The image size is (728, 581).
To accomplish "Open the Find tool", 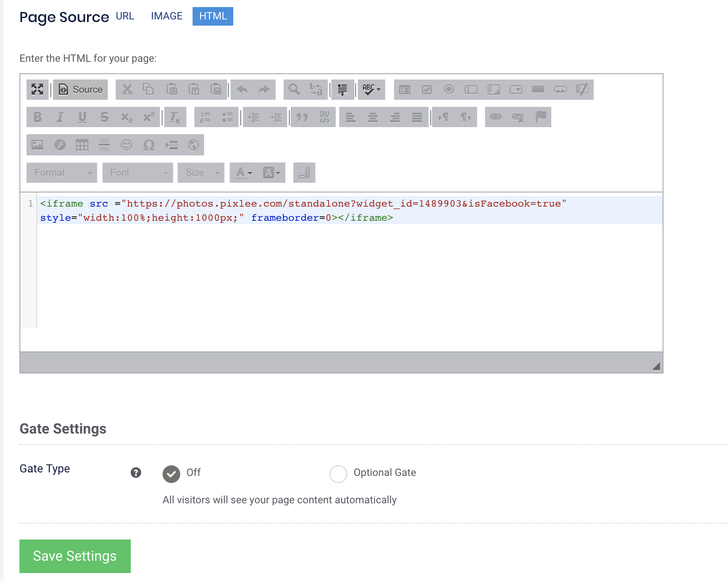I will click(x=293, y=89).
